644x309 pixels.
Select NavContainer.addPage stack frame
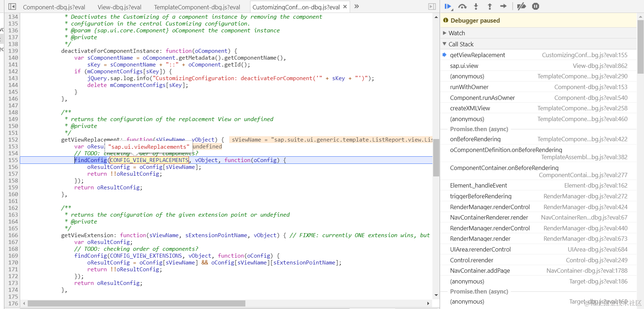pyautogui.click(x=539, y=271)
